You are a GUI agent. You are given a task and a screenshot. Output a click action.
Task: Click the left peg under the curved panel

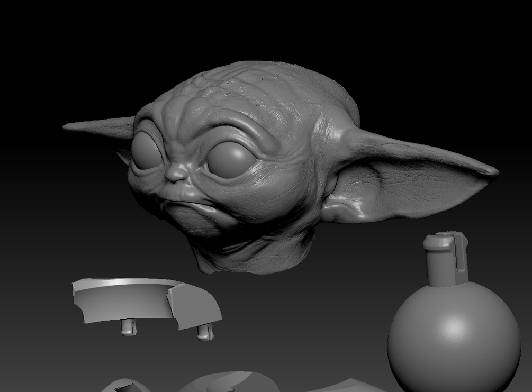pos(129,328)
